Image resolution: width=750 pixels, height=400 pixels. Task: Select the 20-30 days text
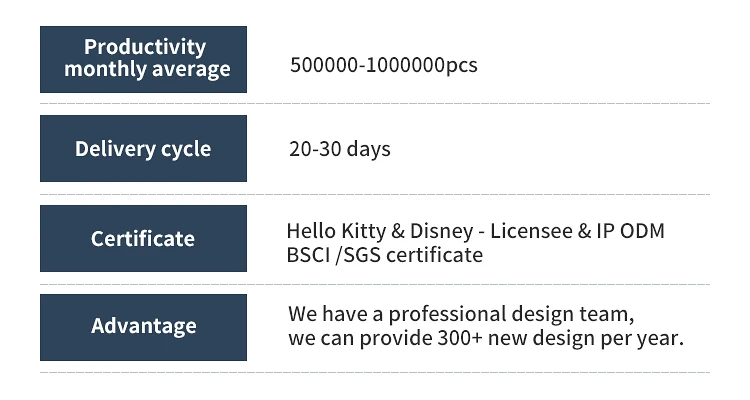coord(339,150)
